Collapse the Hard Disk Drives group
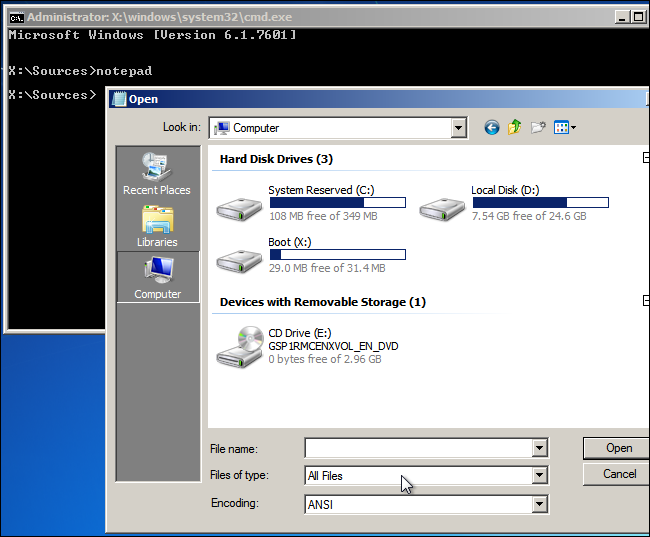 tap(646, 158)
